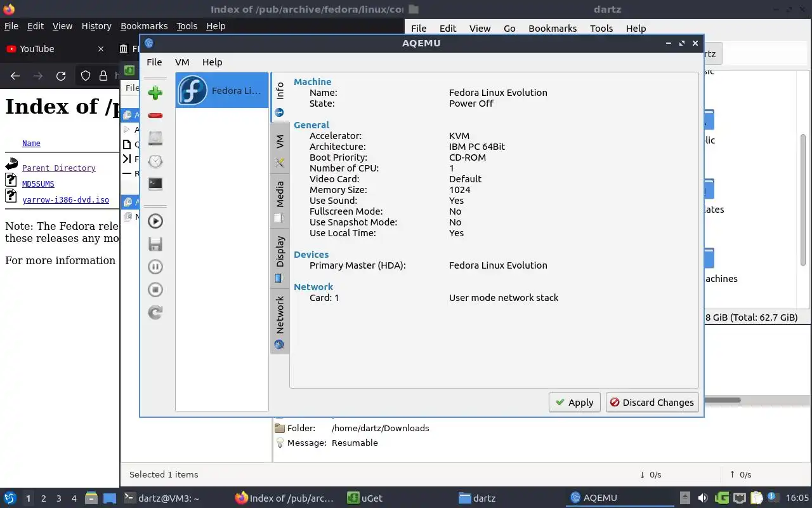The image size is (812, 508).
Task: Click the padlock site info icon
Action: (x=103, y=76)
